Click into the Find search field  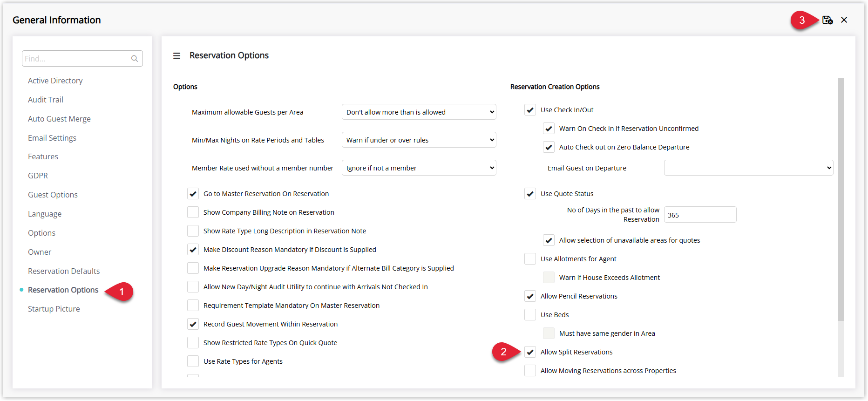[x=82, y=59]
